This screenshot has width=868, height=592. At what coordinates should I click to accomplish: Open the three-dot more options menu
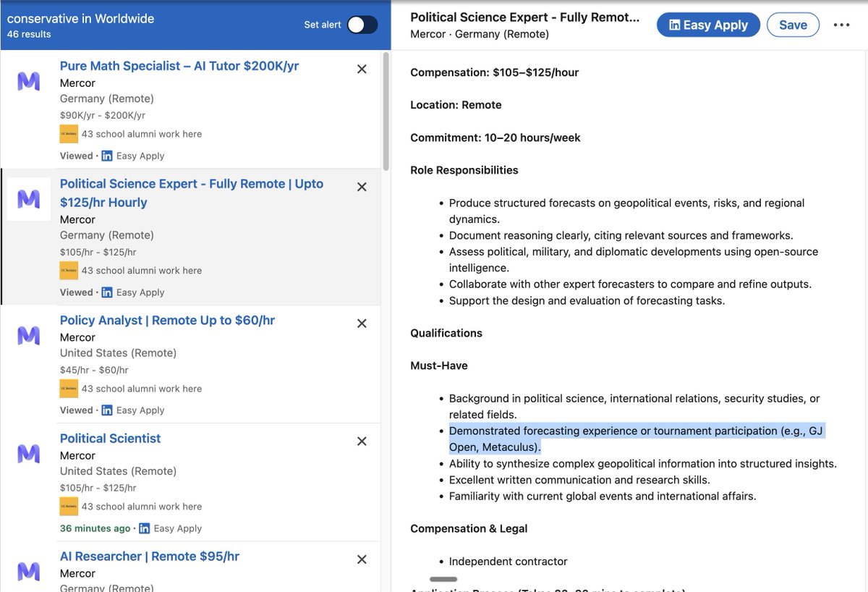pos(841,25)
